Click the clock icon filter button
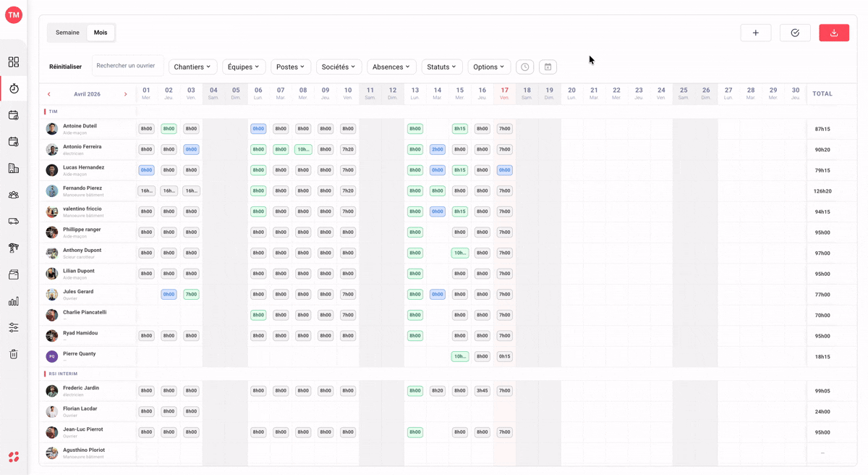This screenshot has width=868, height=475. [525, 67]
